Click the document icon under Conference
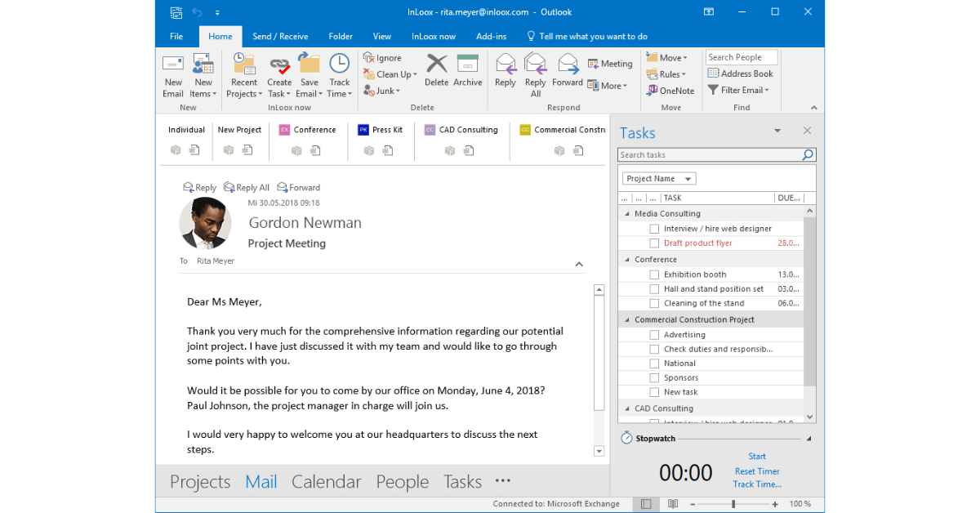 click(315, 150)
